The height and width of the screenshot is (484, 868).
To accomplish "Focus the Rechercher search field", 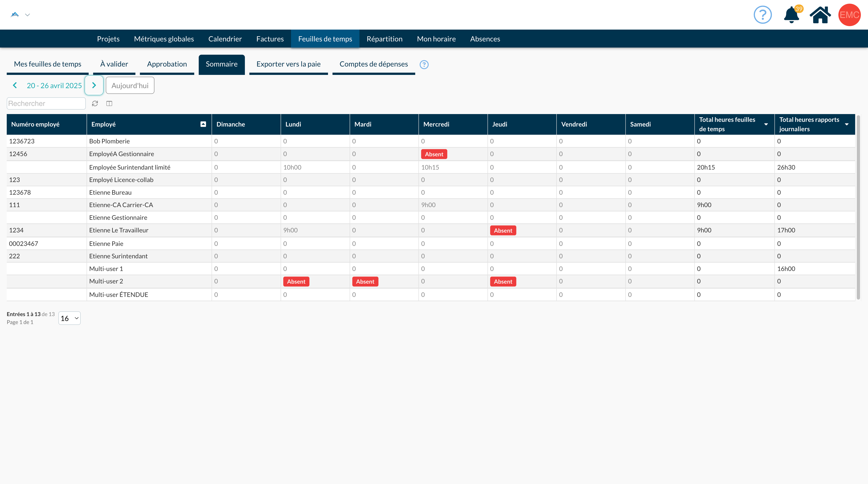I will pos(46,104).
